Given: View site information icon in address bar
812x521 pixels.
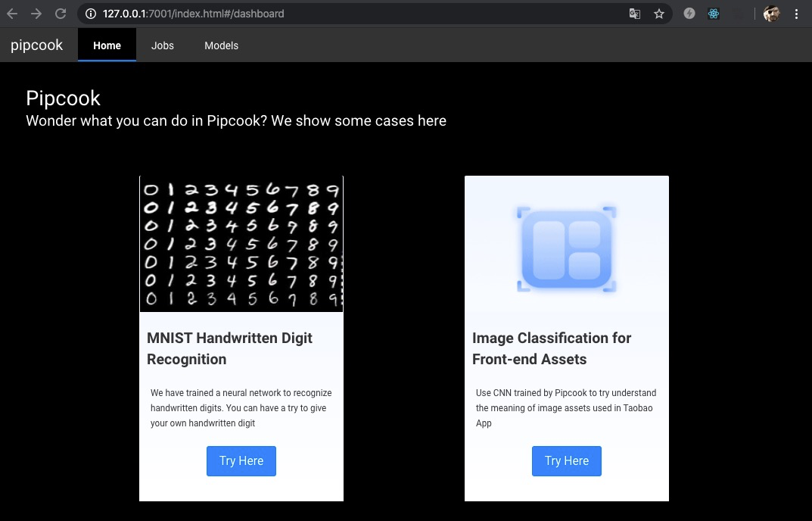Looking at the screenshot, I should point(90,14).
